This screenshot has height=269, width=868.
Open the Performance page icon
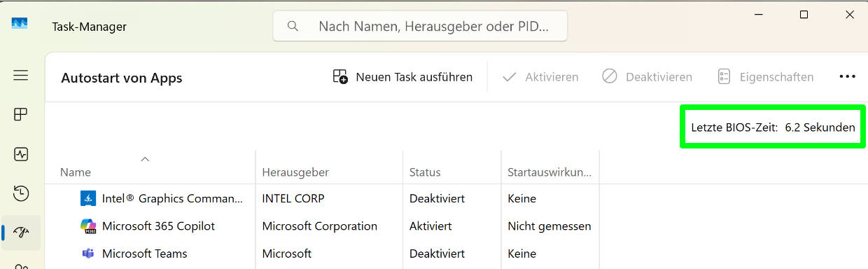coord(21,153)
